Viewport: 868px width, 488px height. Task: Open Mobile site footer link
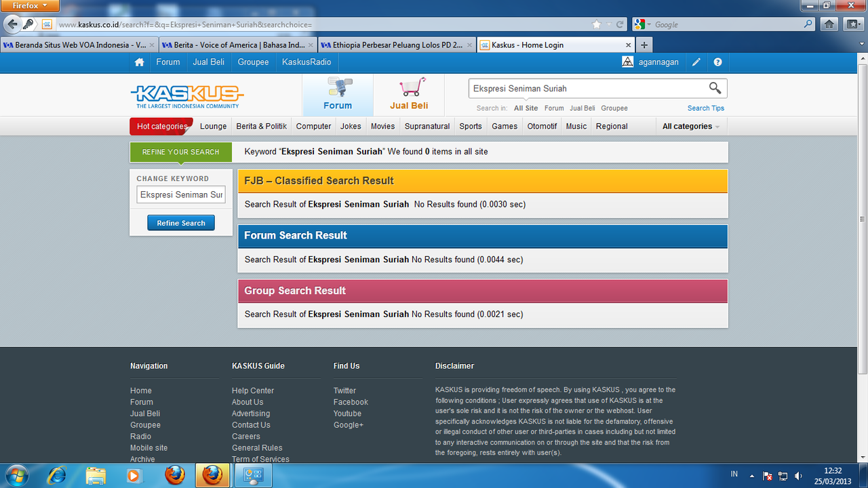(x=149, y=448)
